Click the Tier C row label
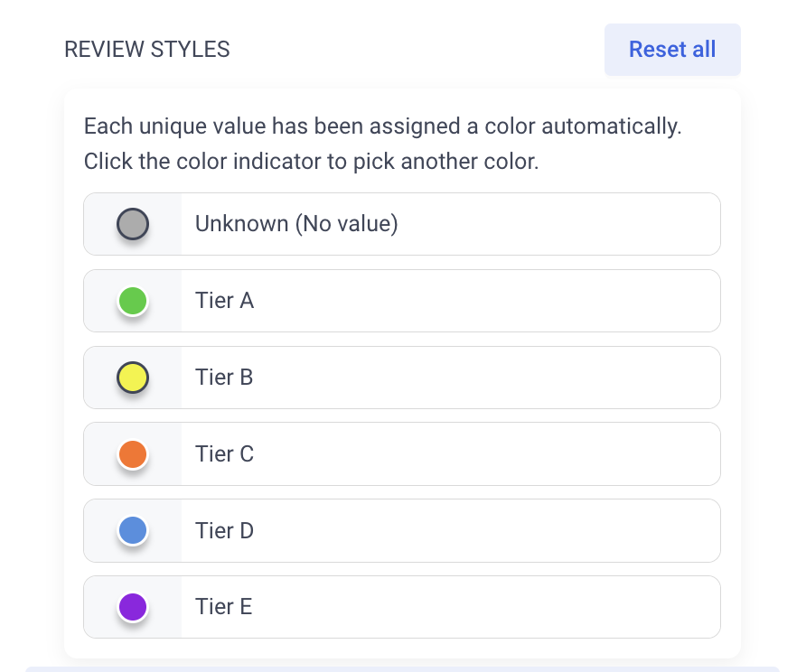 [x=225, y=453]
